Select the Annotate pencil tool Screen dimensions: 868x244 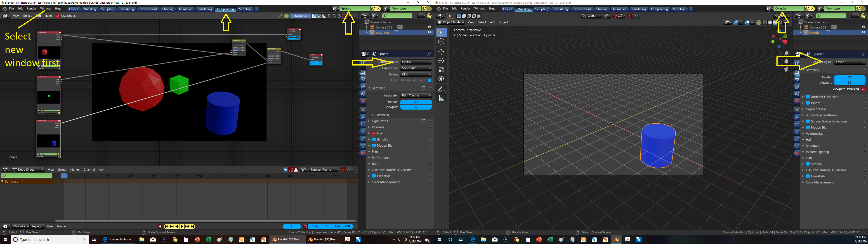pos(441,89)
